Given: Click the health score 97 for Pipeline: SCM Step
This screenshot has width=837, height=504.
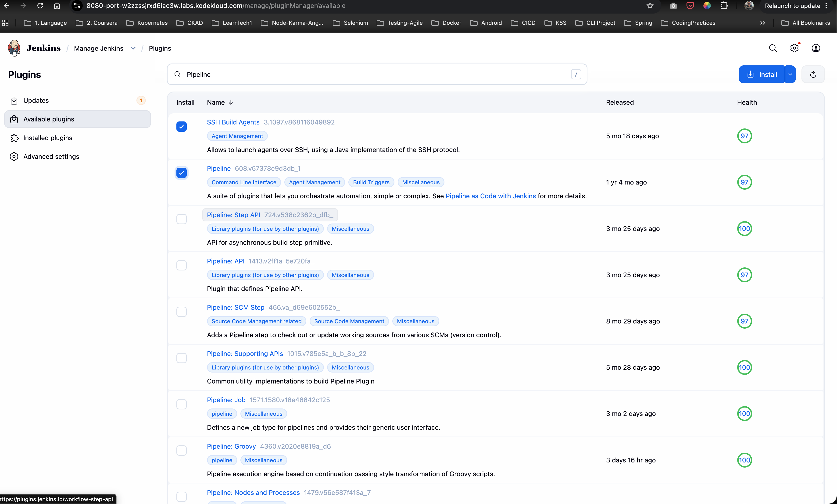Looking at the screenshot, I should 744,321.
